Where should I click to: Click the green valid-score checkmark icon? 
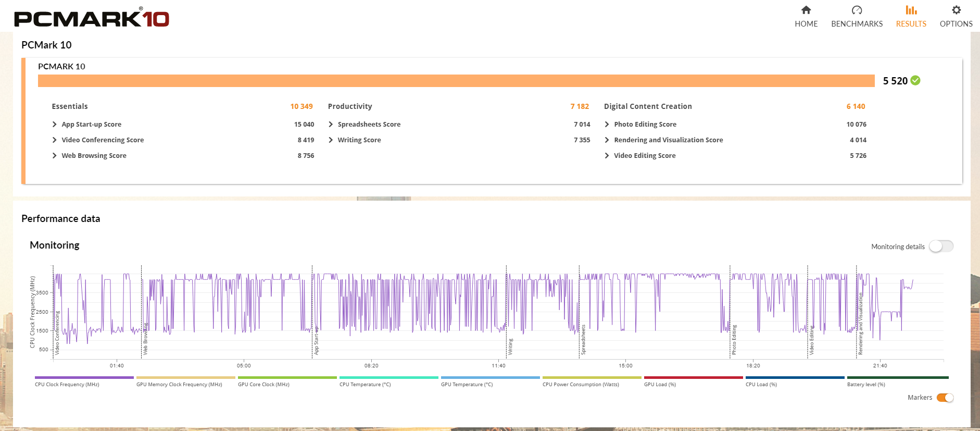(x=915, y=80)
